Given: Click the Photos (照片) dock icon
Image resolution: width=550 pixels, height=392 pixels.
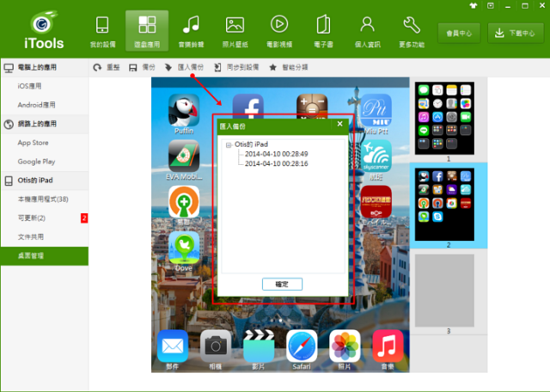Looking at the screenshot, I should pos(345,346).
